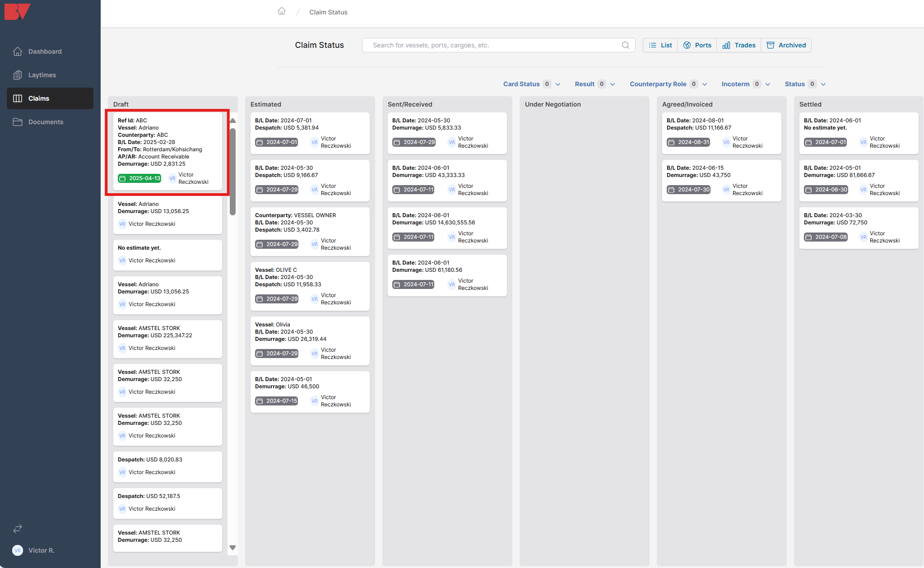Open Documents from the sidebar
This screenshot has width=924, height=568.
pyautogui.click(x=46, y=122)
